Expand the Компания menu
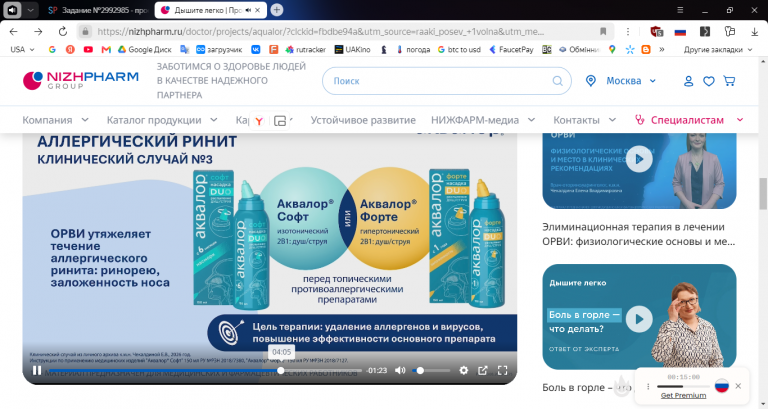Screen dimensions: 768x409 tap(55, 120)
